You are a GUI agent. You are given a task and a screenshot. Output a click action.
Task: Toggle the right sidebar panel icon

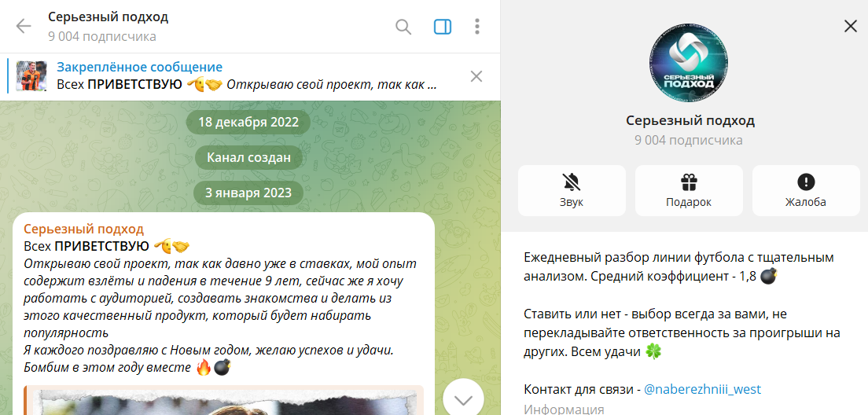443,27
